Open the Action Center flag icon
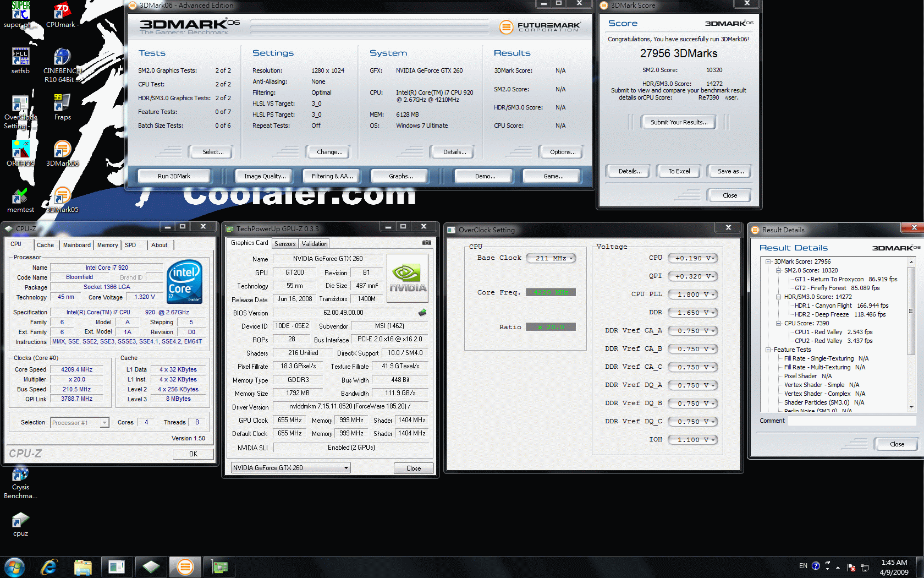924x578 pixels. pos(851,567)
